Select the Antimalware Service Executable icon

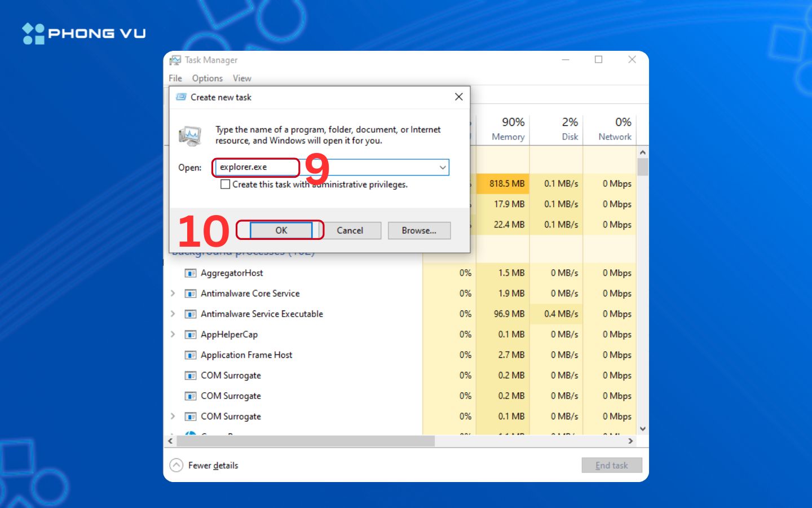(191, 314)
